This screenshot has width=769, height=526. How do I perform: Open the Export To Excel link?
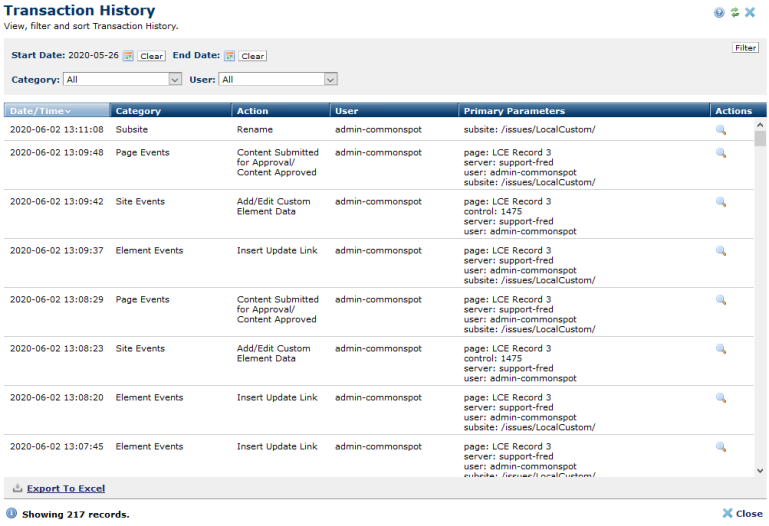(66, 489)
